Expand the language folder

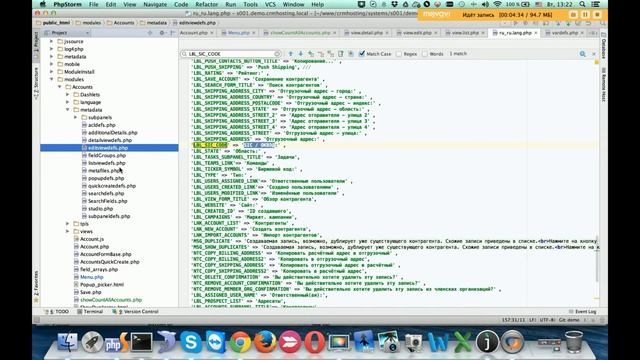(x=68, y=102)
